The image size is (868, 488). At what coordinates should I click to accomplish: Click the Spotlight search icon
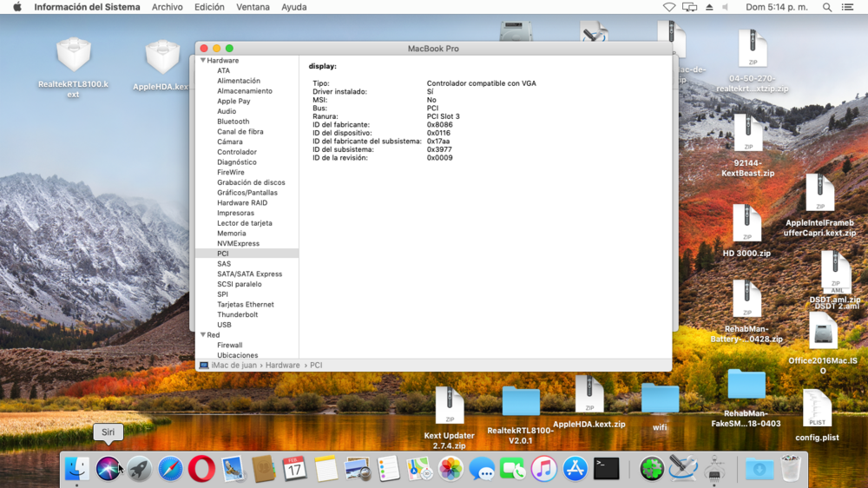tap(827, 7)
